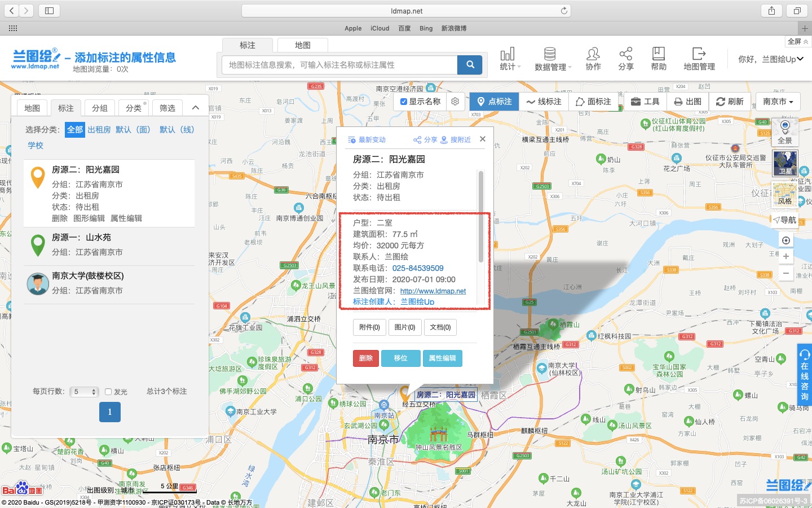Switch to the 标注 search tab
The width and height of the screenshot is (812, 508).
click(x=248, y=45)
